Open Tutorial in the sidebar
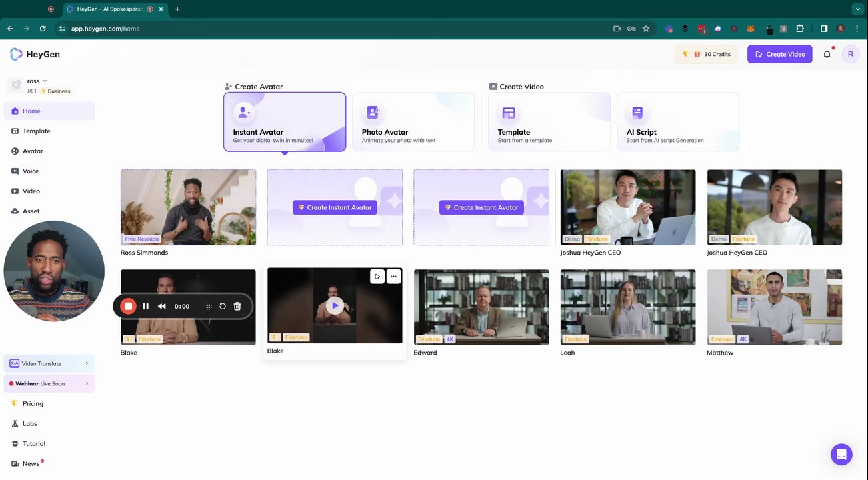The width and height of the screenshot is (868, 480). click(49, 443)
